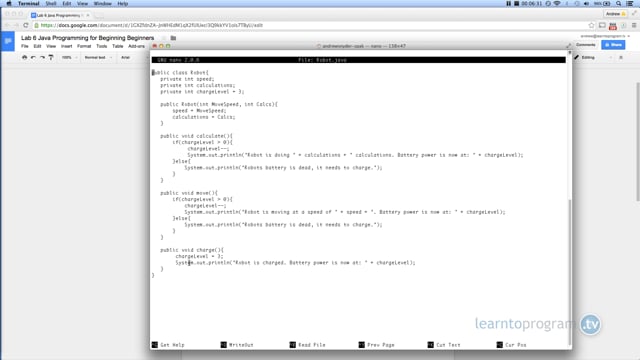Image resolution: width=640 pixels, height=360 pixels.
Task: Open Google Docs View menu
Action: [x=51, y=46]
